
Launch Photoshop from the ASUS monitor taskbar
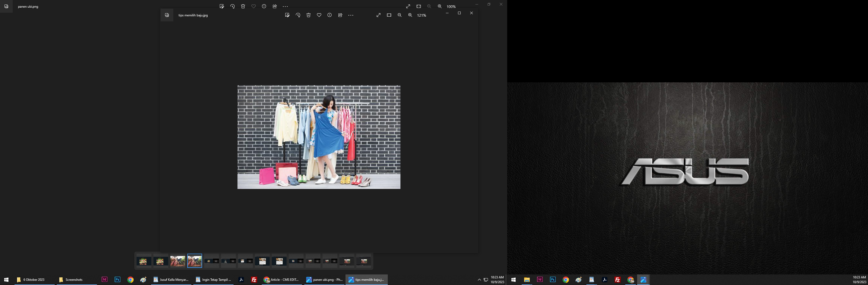pyautogui.click(x=553, y=280)
